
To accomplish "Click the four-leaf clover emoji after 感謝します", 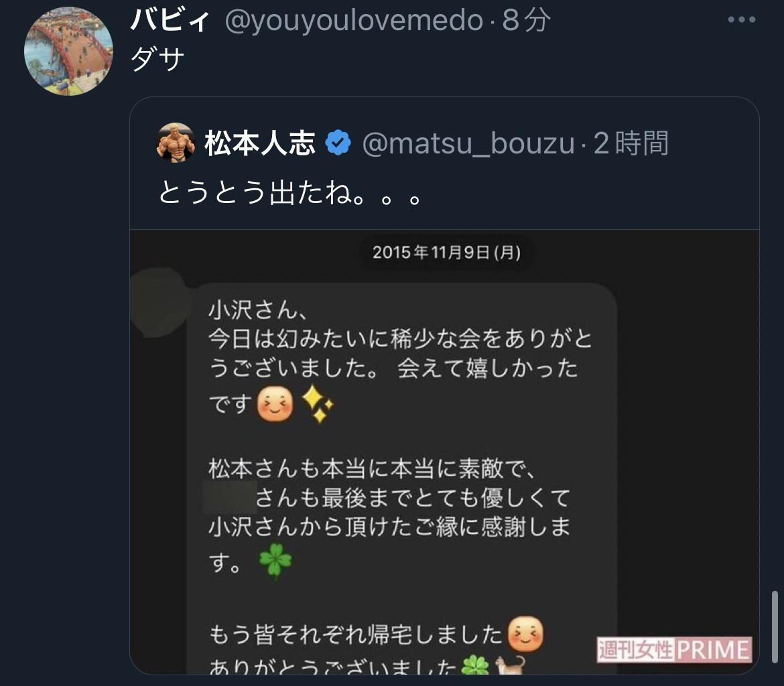I will tap(275, 561).
